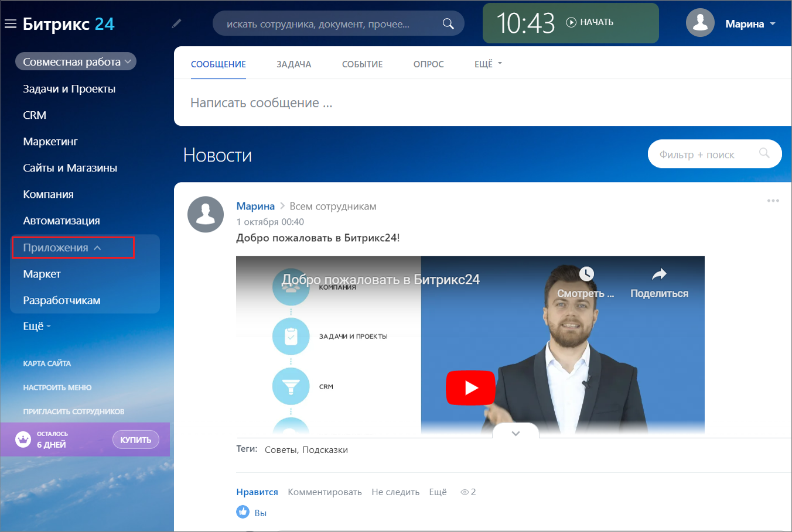Click the КУПИТЬ button
Image resolution: width=792 pixels, height=532 pixels.
click(136, 440)
